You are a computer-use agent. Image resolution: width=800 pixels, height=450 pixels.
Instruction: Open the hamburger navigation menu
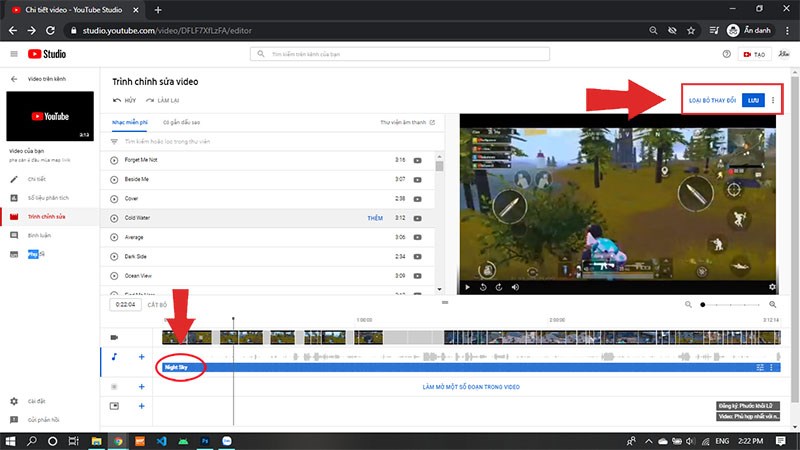point(14,54)
